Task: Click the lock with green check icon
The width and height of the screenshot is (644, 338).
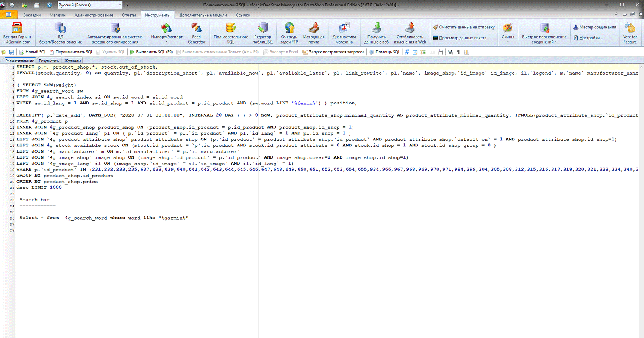Action: pyautogui.click(x=24, y=5)
